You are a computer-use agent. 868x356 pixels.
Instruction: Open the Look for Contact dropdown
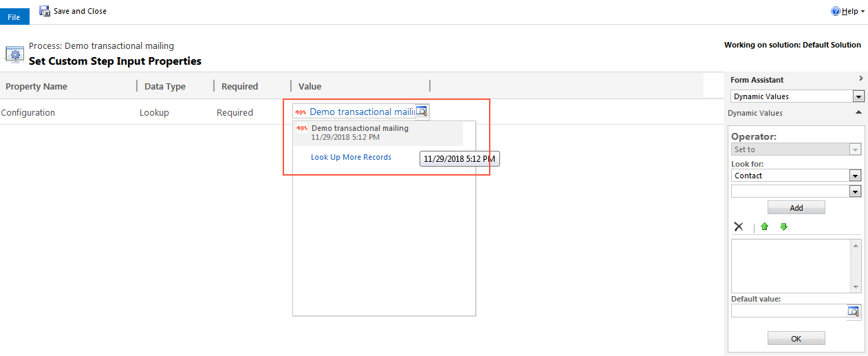[x=856, y=176]
